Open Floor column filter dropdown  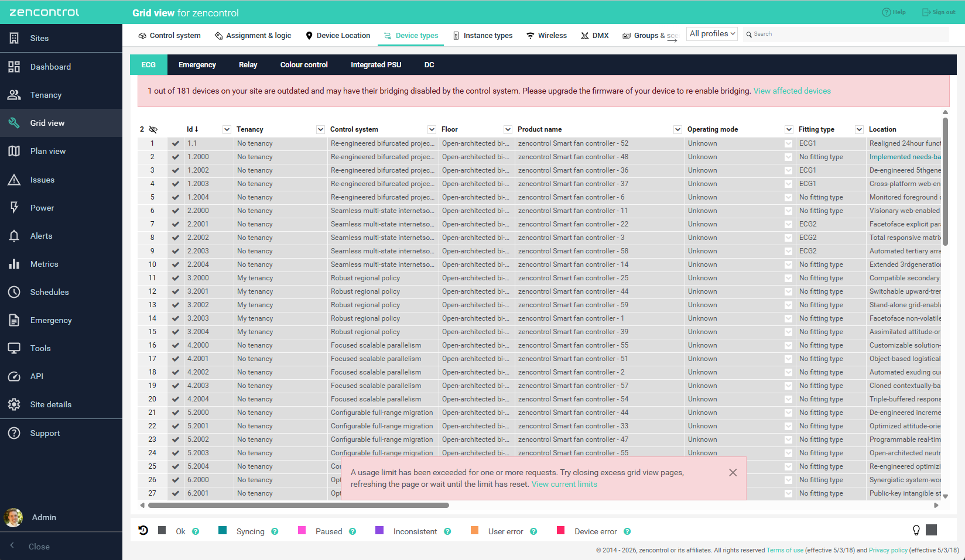pos(508,129)
